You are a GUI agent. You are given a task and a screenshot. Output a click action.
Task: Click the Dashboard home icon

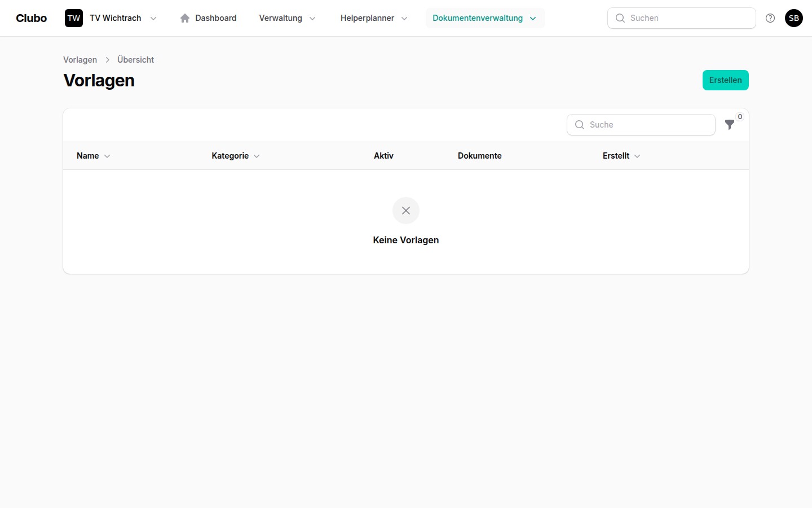click(185, 18)
